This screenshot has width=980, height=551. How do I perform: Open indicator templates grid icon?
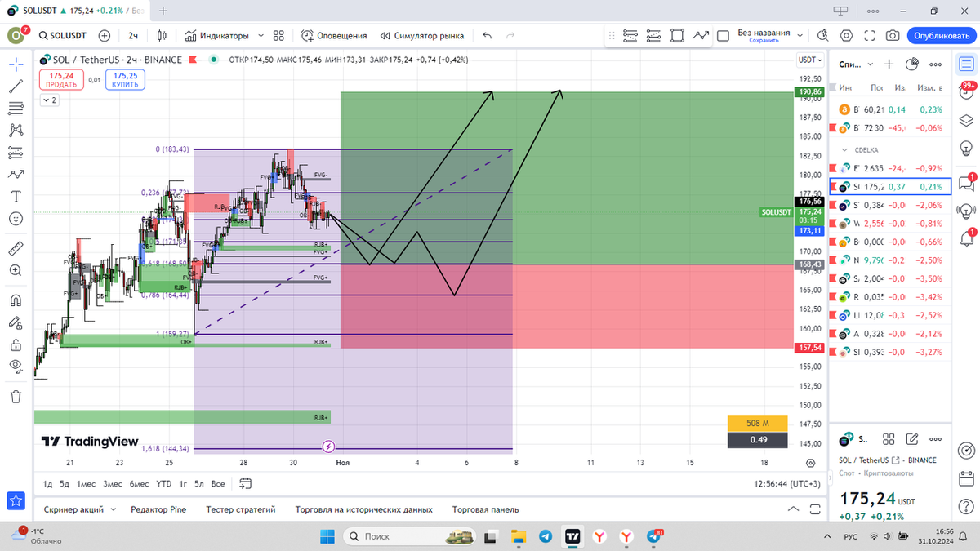coord(278,36)
